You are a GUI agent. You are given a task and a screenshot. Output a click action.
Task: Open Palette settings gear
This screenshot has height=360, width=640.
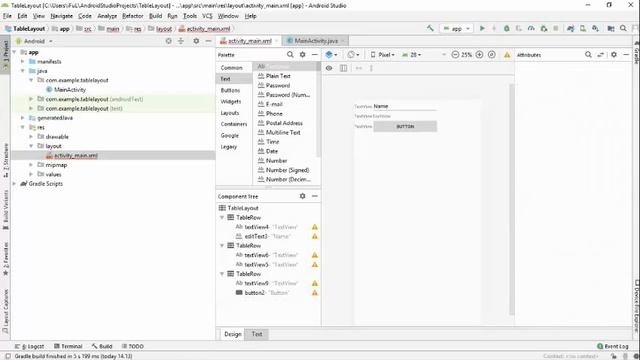tap(302, 54)
